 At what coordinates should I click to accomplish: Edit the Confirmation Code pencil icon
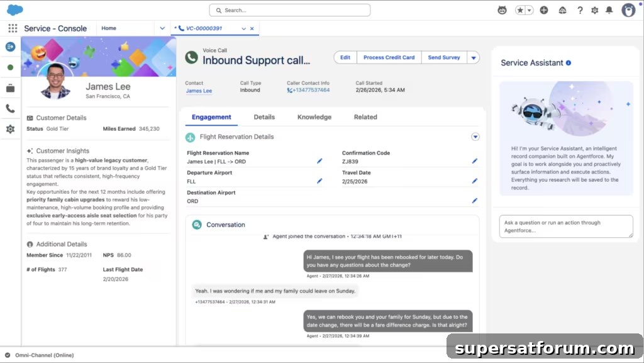pos(474,161)
